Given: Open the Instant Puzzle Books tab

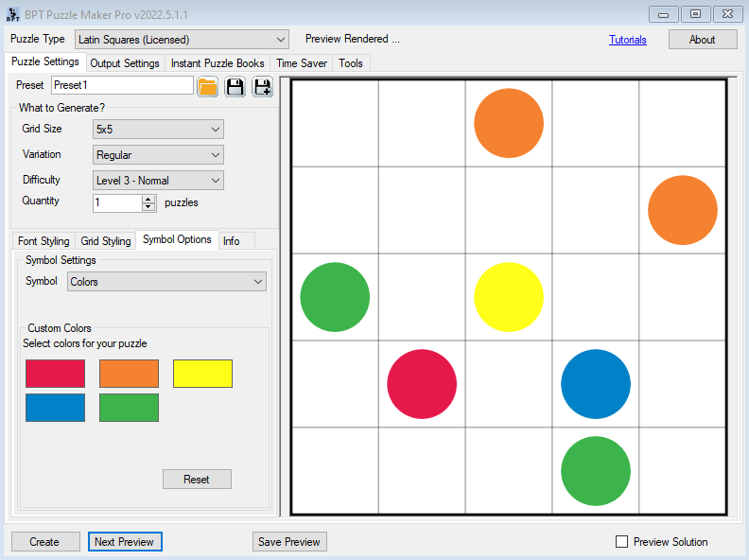Looking at the screenshot, I should click(218, 63).
